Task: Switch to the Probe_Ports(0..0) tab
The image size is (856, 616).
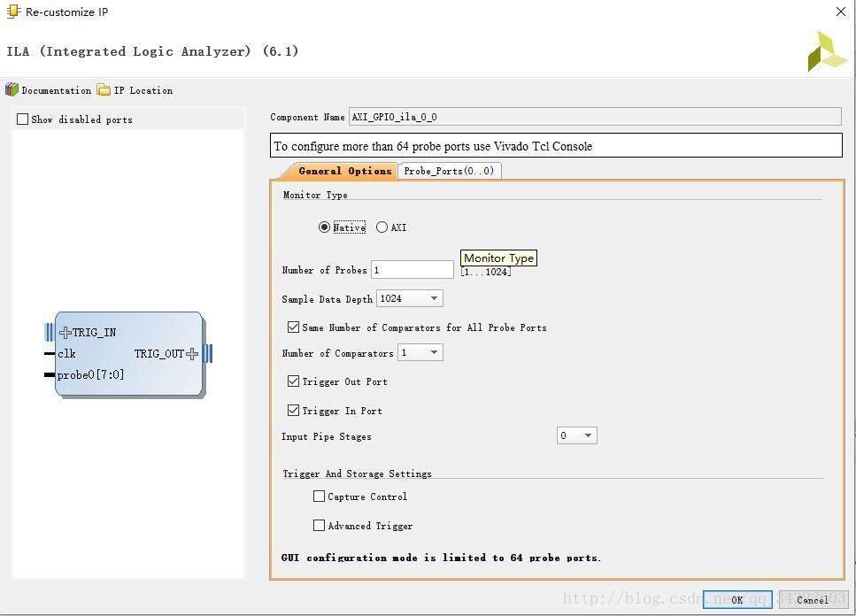Action: click(x=449, y=171)
